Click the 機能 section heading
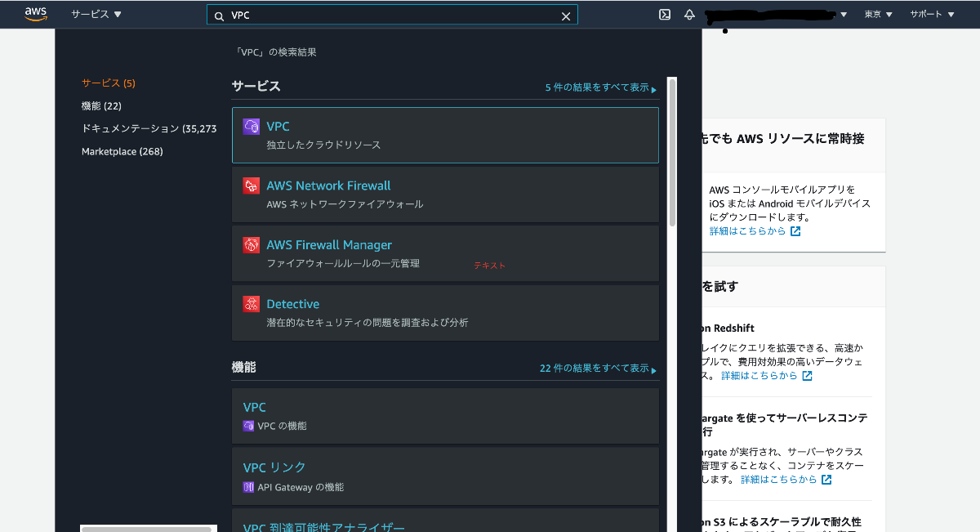The height and width of the screenshot is (532, 980). pos(244,368)
